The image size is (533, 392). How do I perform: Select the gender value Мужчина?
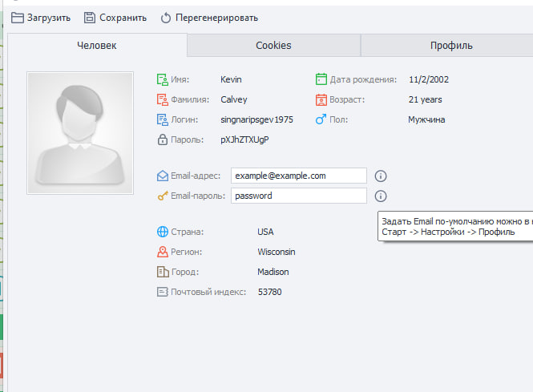tap(426, 119)
